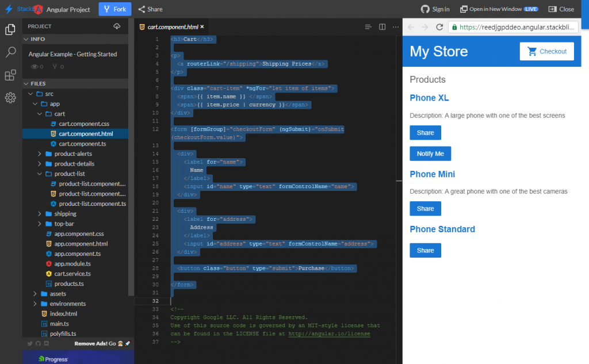
Task: Open the Project files explorer icon in the sidebar
Action: pos(10,29)
